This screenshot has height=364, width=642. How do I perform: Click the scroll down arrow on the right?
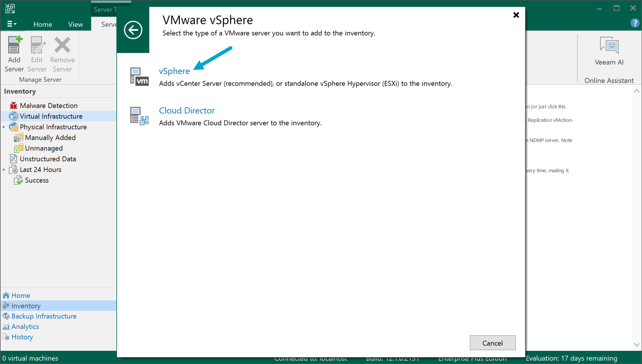click(x=637, y=344)
